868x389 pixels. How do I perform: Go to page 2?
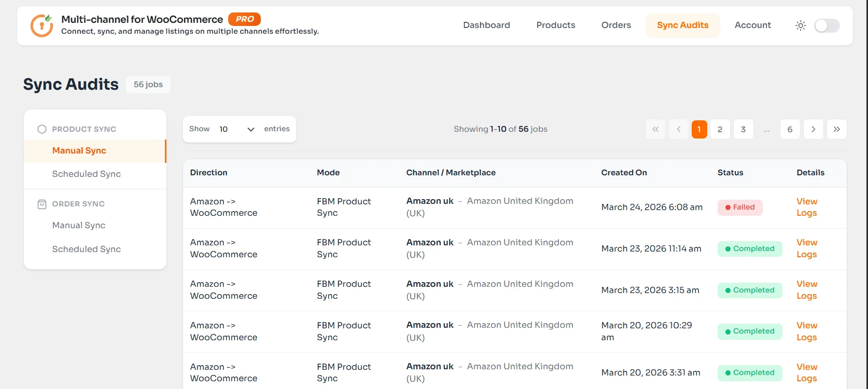coord(720,129)
